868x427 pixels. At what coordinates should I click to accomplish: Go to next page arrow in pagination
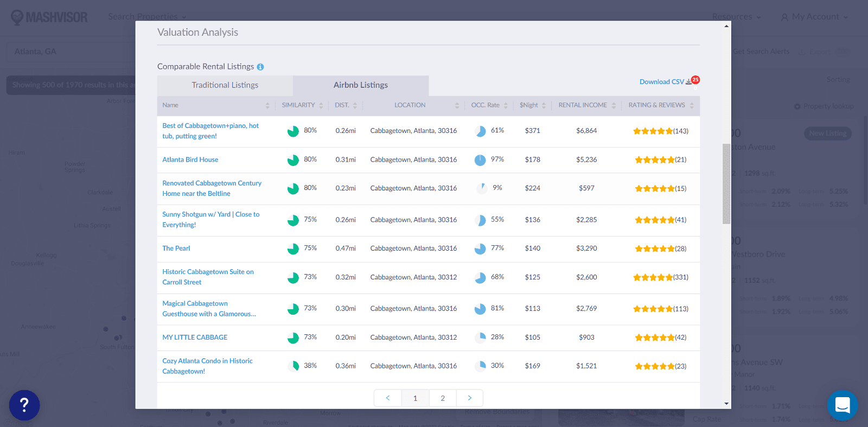point(470,398)
